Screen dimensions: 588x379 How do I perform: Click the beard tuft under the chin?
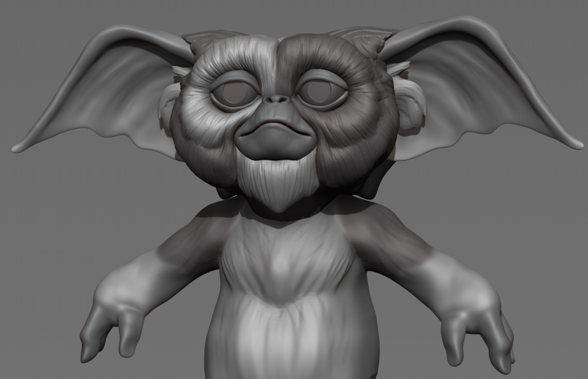click(x=278, y=185)
